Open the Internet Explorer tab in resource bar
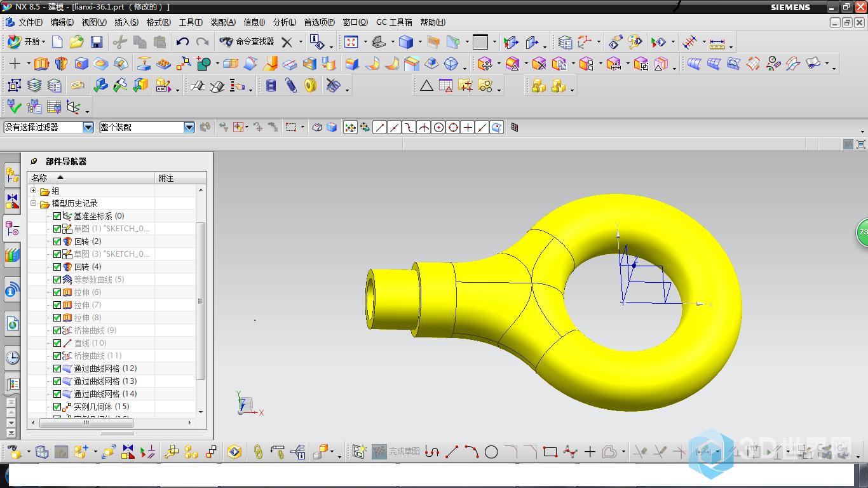Image resolution: width=868 pixels, height=488 pixels. click(12, 325)
